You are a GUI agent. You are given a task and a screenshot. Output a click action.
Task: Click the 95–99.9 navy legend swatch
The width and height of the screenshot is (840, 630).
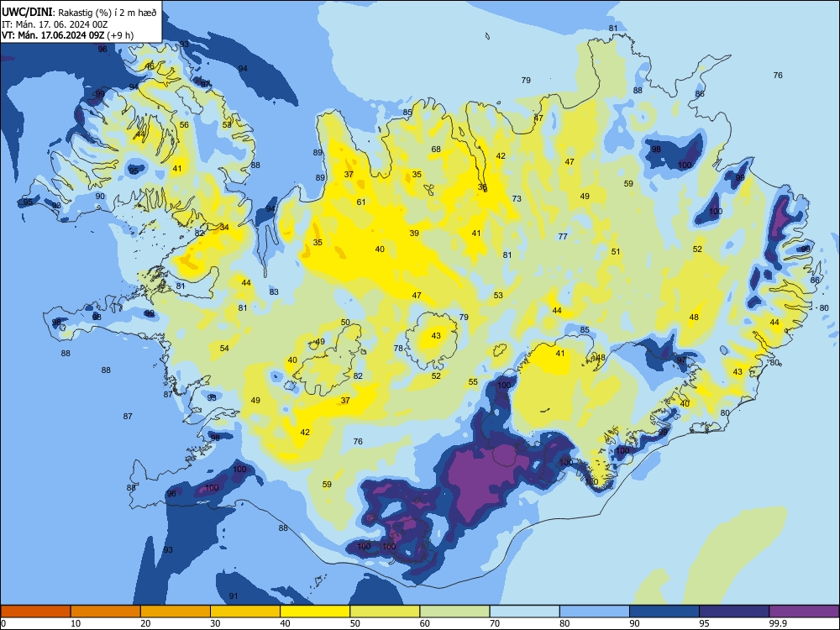734,612
